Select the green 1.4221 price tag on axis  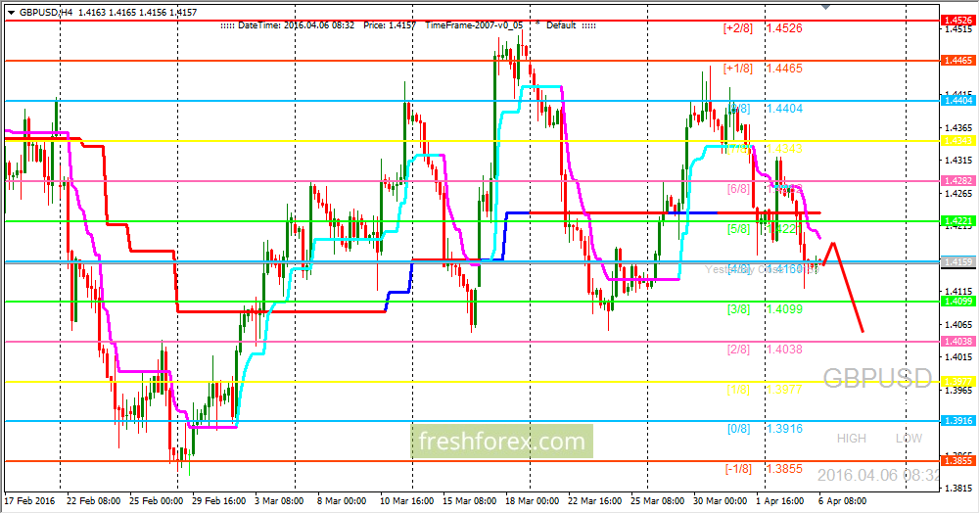pyautogui.click(x=958, y=220)
